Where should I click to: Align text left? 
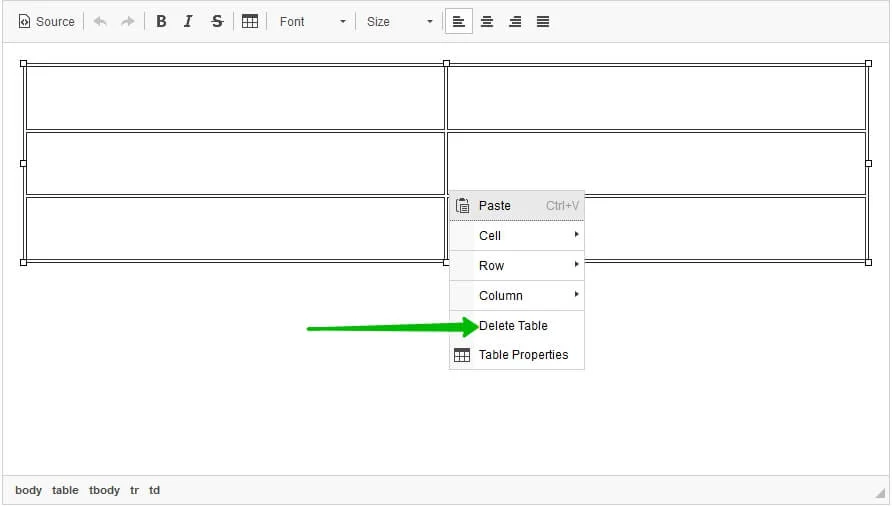(459, 22)
